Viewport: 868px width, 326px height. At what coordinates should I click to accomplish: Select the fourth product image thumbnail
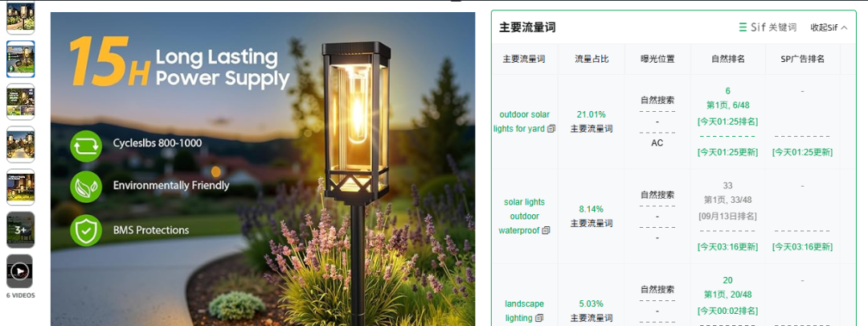[20, 144]
